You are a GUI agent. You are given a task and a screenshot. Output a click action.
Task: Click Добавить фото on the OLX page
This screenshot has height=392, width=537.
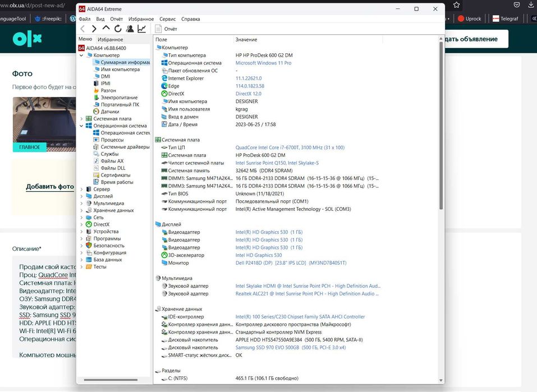pyautogui.click(x=50, y=187)
